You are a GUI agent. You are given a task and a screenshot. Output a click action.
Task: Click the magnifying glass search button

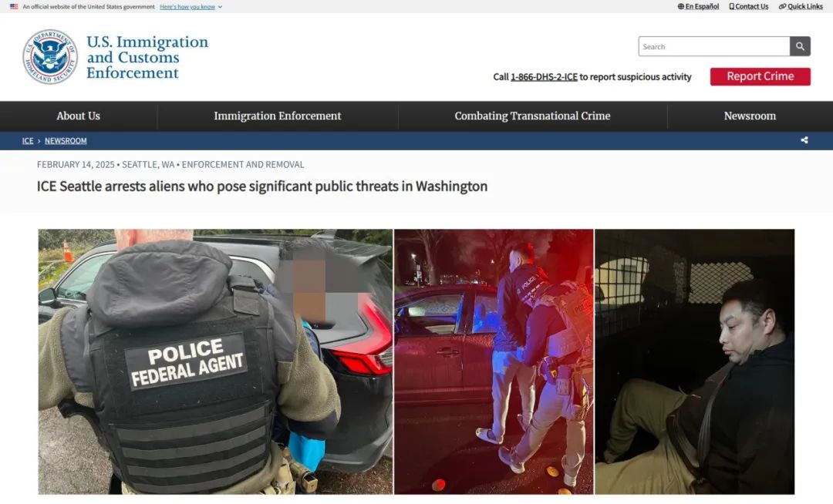800,47
